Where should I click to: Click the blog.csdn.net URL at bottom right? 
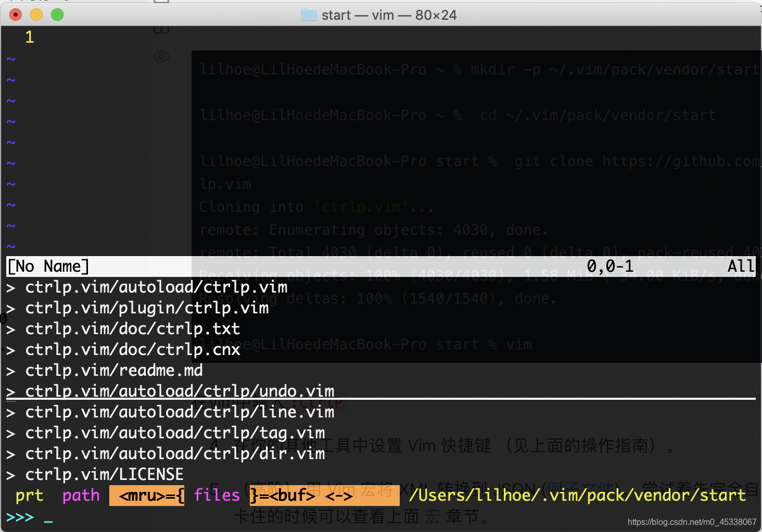click(692, 522)
